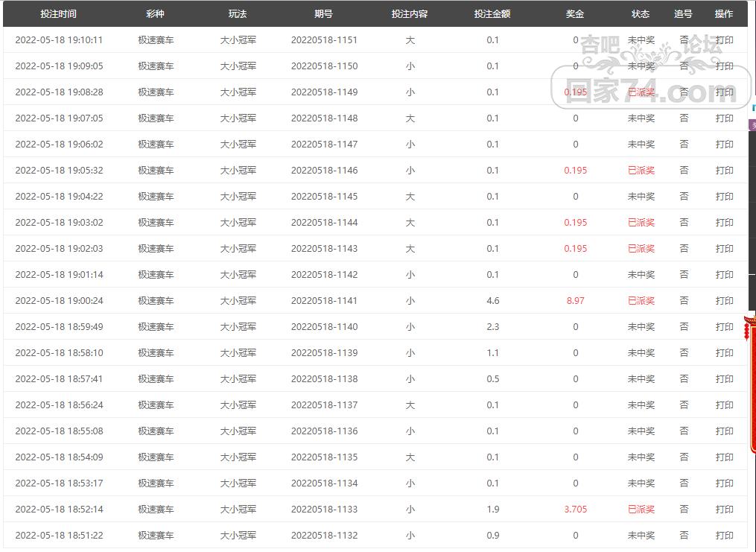Click 打印 for issue 20220518-1139
The image size is (756, 552).
pos(724,352)
